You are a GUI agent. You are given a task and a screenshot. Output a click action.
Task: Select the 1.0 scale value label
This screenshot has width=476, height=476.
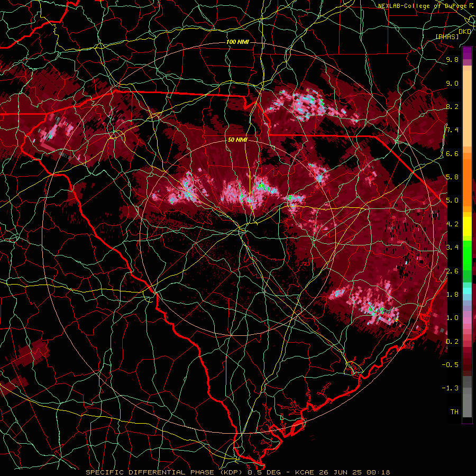452,318
